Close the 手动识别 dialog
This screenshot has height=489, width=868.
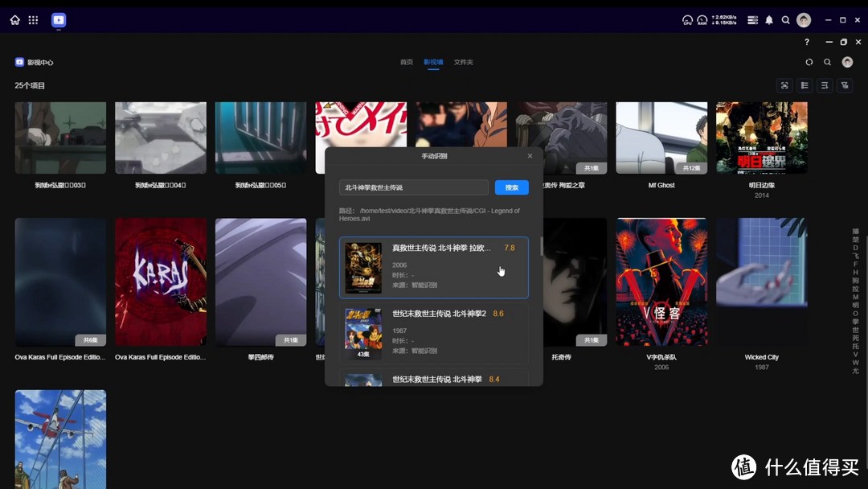pos(530,155)
